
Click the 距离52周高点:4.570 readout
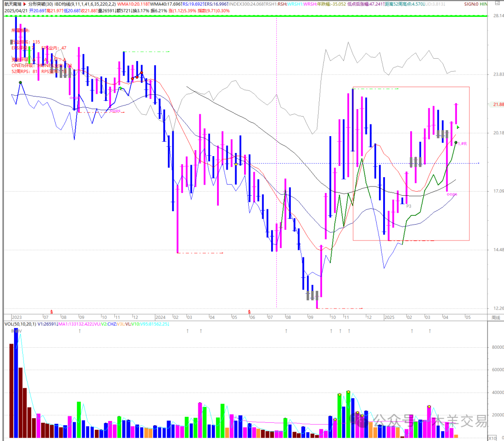405,4
